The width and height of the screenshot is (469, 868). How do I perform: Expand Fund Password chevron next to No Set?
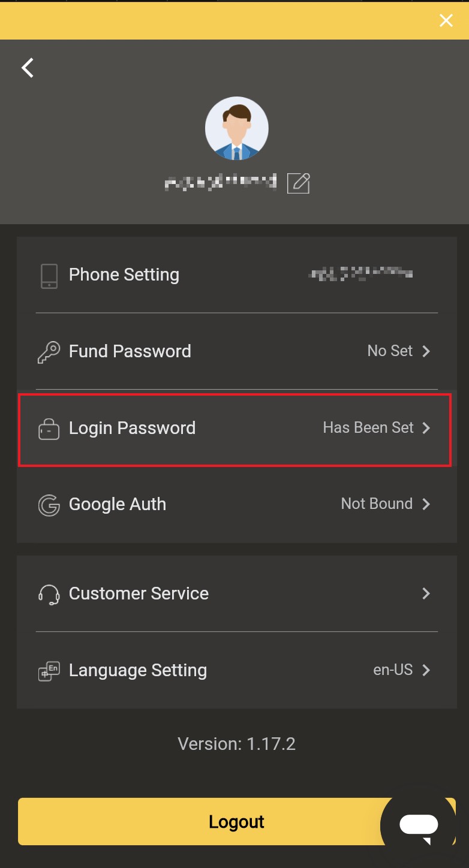[x=426, y=351]
